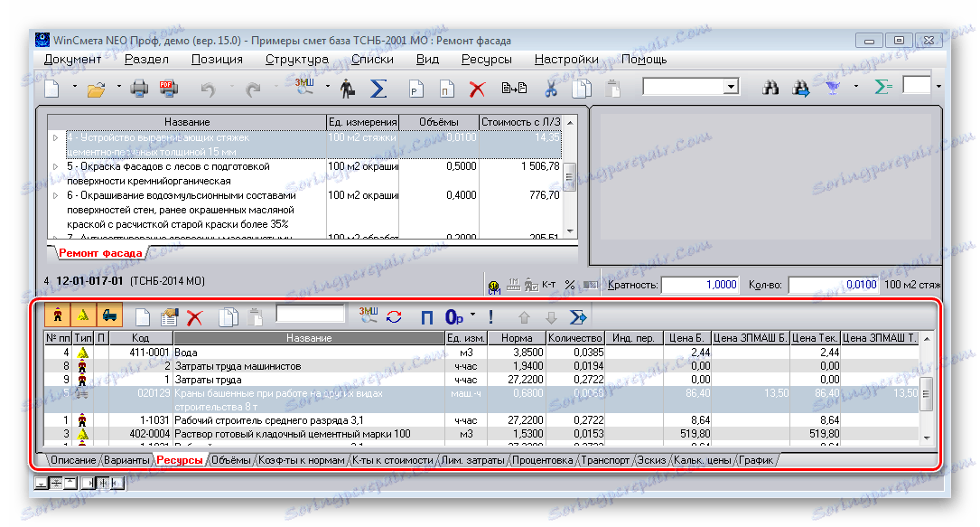This screenshot has width=980, height=527.
Task: Open the dropdown arrow beside new document icon
Action: point(74,86)
